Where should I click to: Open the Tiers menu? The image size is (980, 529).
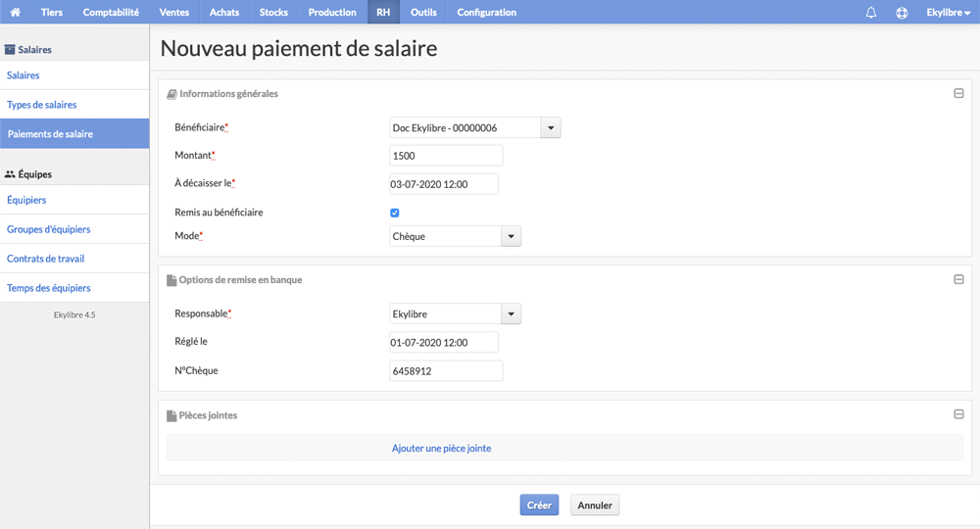point(51,12)
